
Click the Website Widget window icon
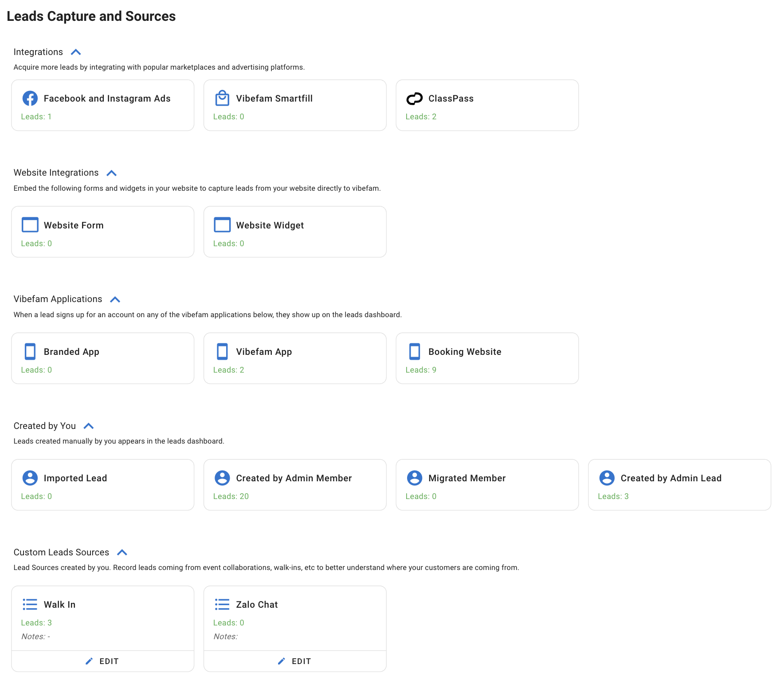222,225
